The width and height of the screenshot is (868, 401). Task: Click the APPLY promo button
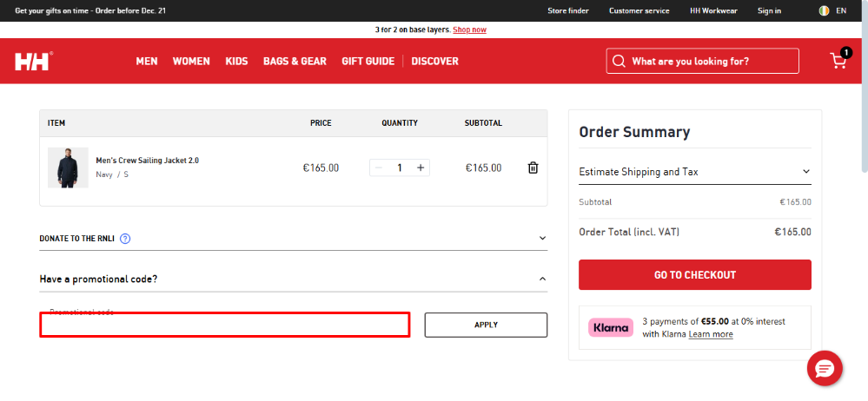(486, 325)
